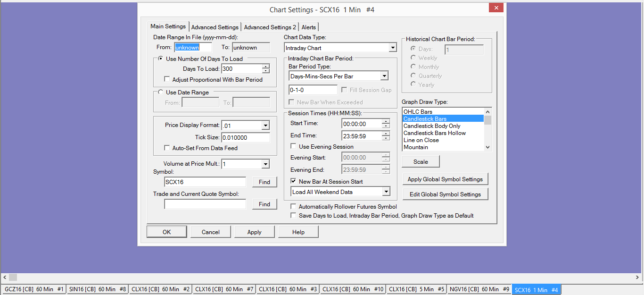Viewport: 644px width, 295px height.
Task: Click the Date Range From field
Action: (x=193, y=47)
